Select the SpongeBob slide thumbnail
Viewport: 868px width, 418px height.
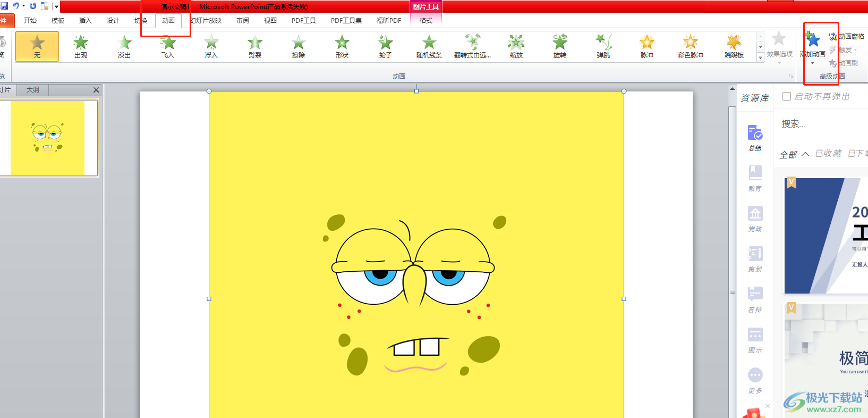[48, 138]
